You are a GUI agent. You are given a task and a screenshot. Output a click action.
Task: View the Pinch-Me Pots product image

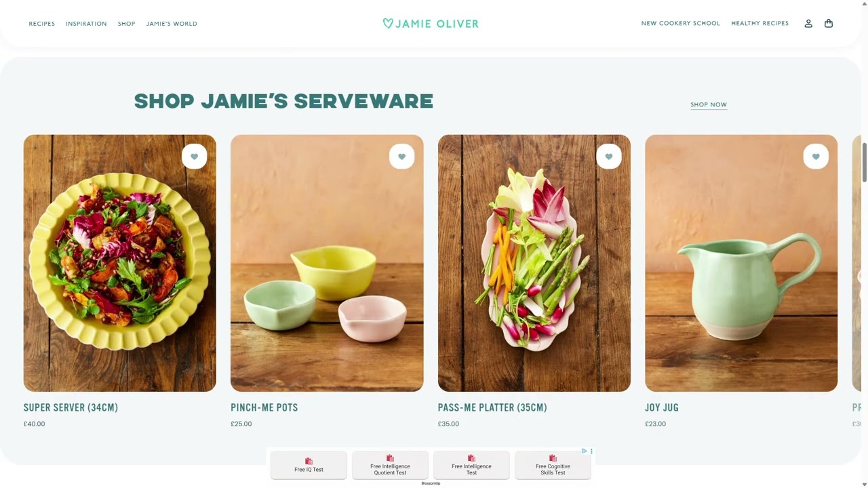(327, 263)
